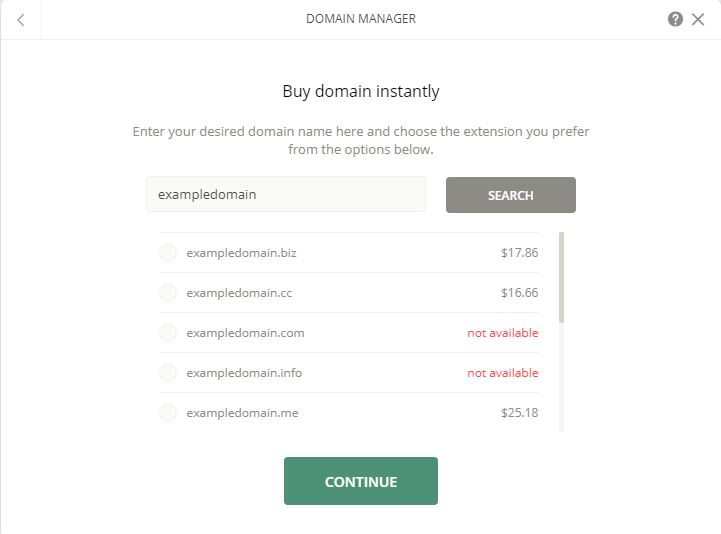Click the $25.18 price for exampledomain.me
721x534 pixels.
pos(520,413)
